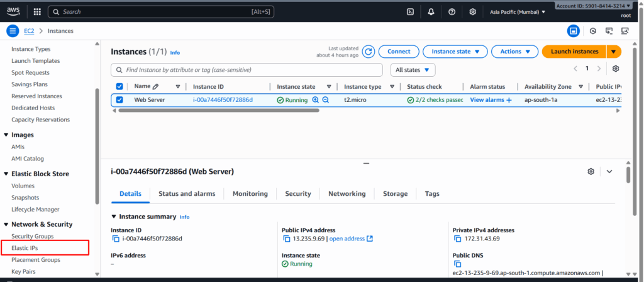Open the Account ID menu
This screenshot has height=282, width=644.
[x=594, y=6]
